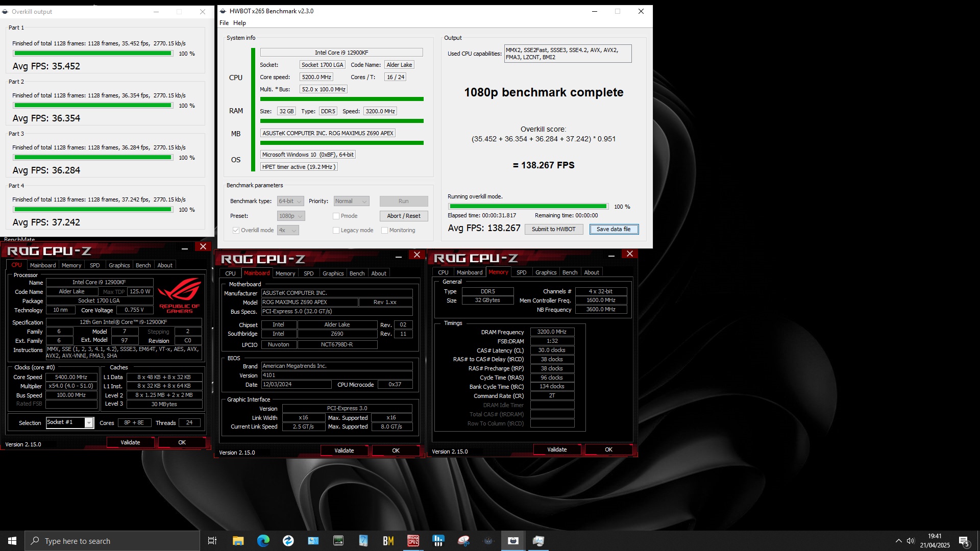Screen dimensions: 980x551
Task: Click the Core Speed 5400.00 MHz value
Action: coord(71,378)
